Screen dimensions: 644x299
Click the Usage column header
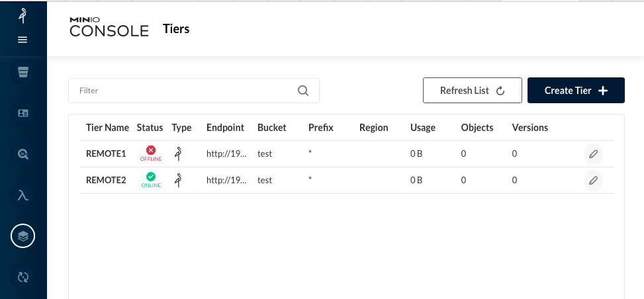[423, 128]
